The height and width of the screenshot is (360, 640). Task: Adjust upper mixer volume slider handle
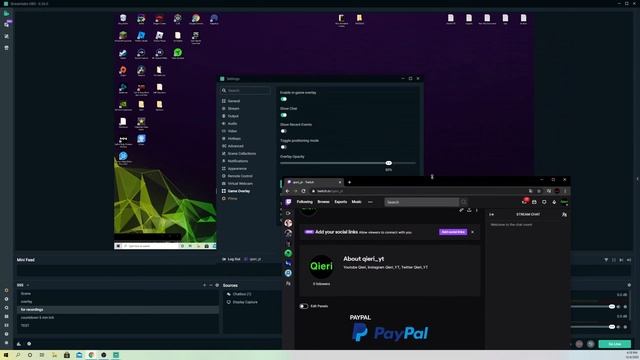611,306
